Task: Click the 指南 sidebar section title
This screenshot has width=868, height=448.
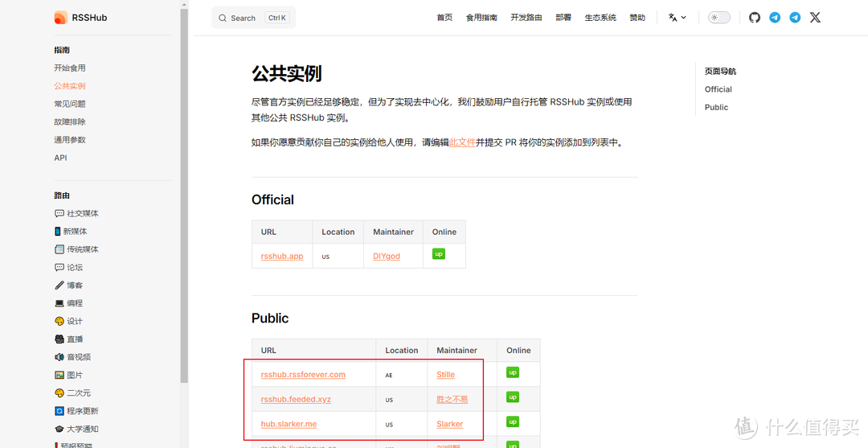Action: 62,50
